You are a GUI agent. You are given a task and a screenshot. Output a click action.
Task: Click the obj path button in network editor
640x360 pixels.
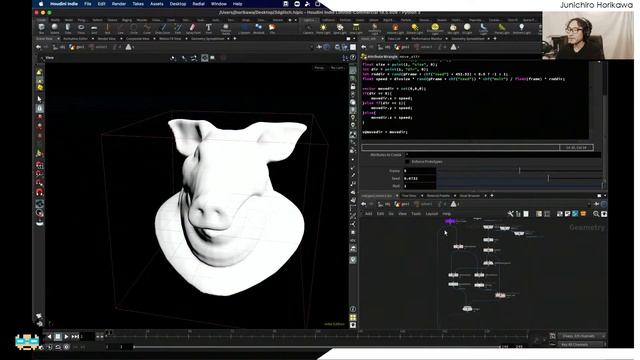point(384,204)
